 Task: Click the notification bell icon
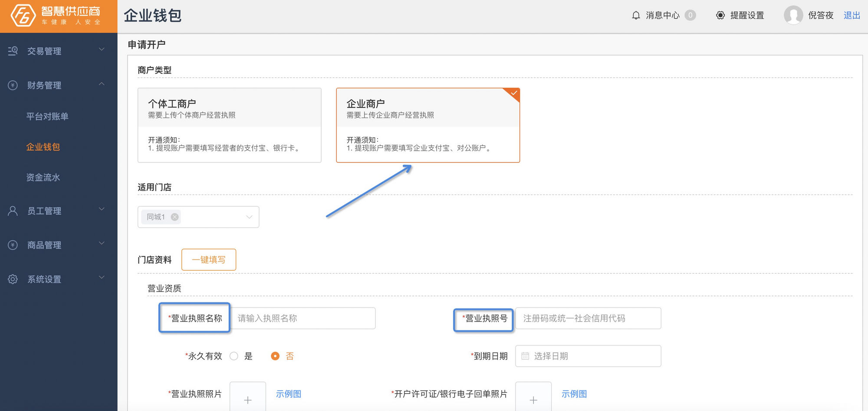point(636,16)
